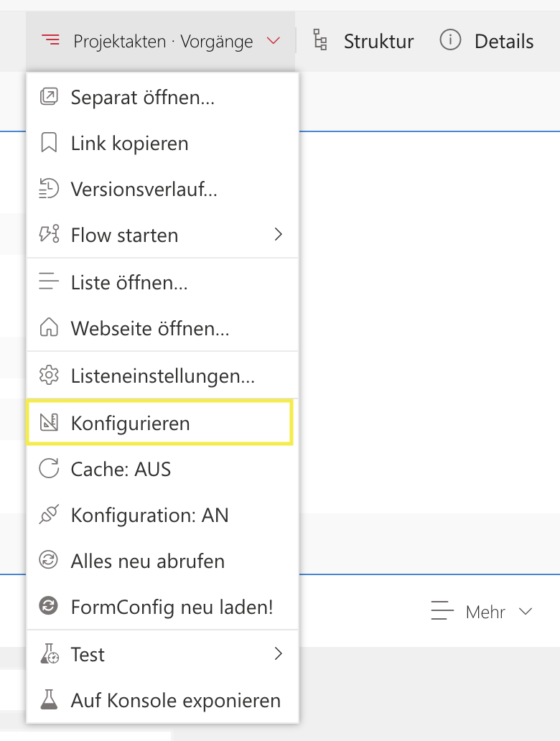Choose Alles neu abrufen

147,561
